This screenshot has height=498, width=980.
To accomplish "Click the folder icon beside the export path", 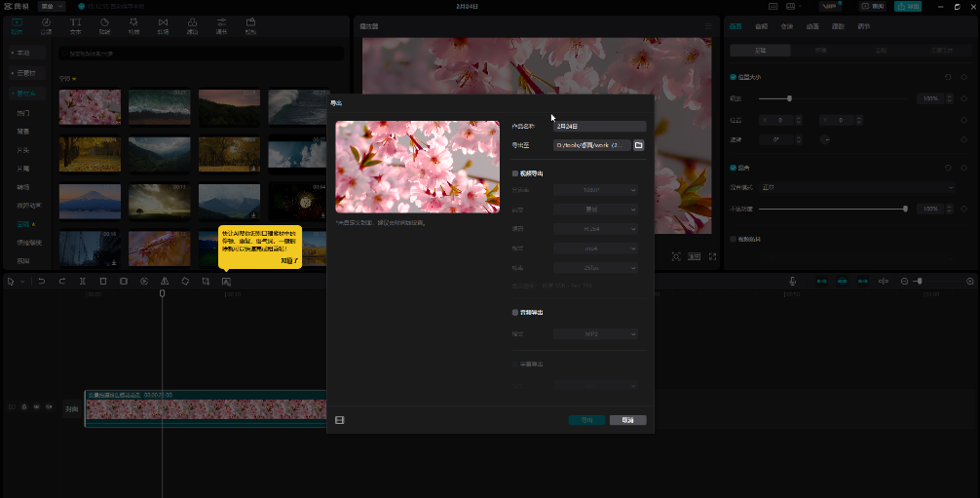I will [x=639, y=145].
